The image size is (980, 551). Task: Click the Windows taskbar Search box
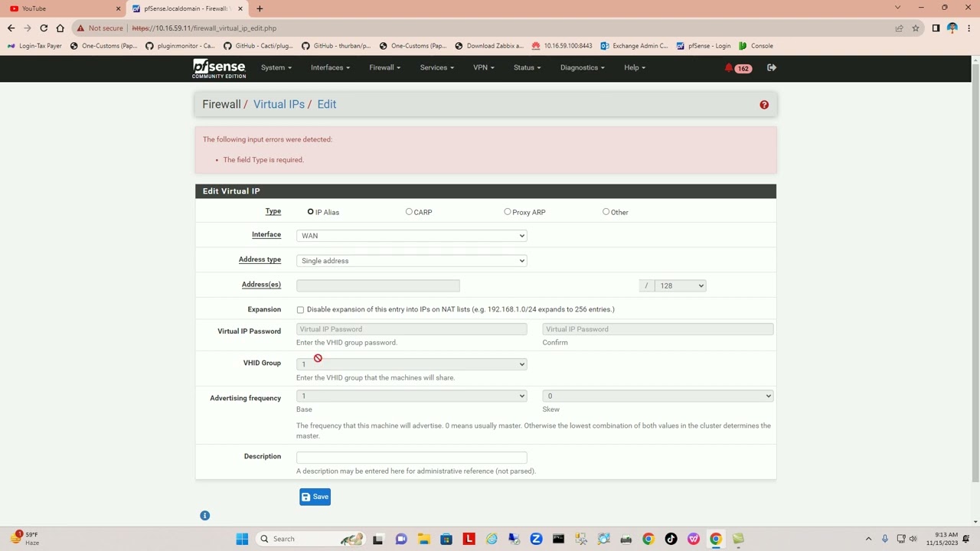[x=309, y=539]
